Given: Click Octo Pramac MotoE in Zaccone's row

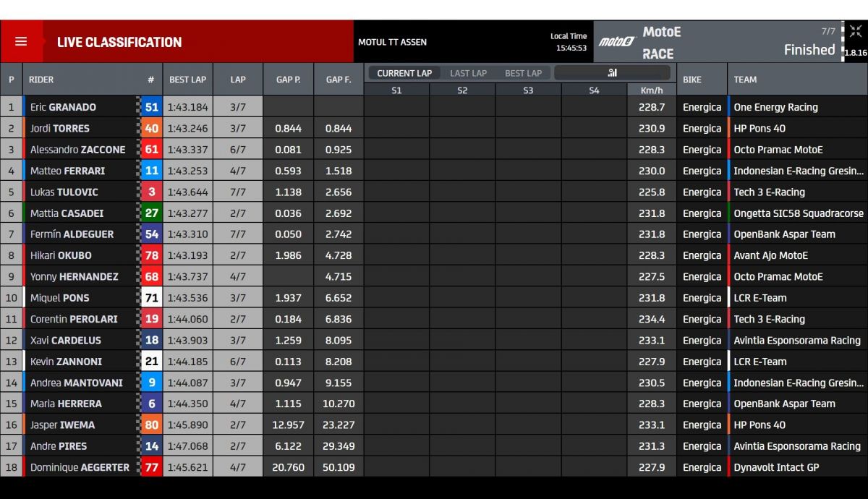Looking at the screenshot, I should tap(778, 150).
